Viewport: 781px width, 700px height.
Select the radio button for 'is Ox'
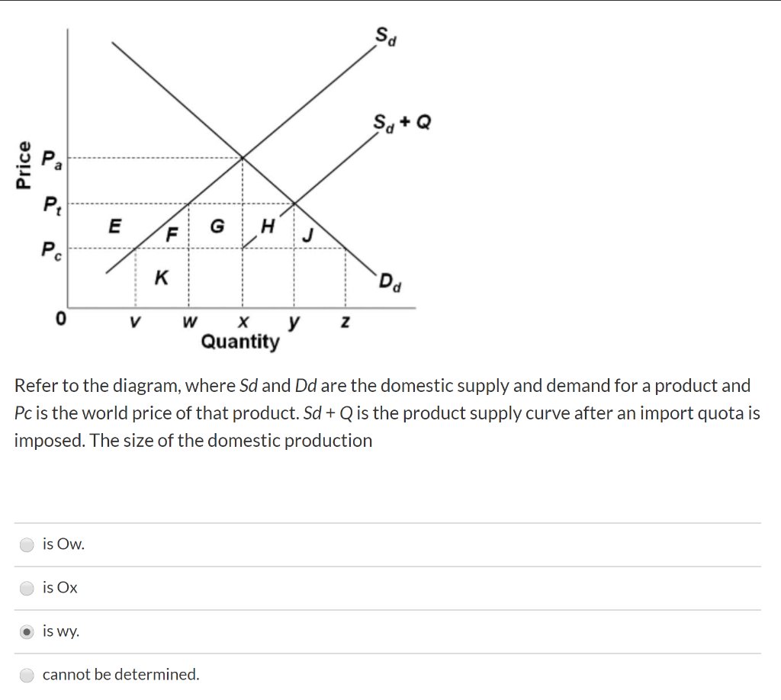click(x=27, y=587)
